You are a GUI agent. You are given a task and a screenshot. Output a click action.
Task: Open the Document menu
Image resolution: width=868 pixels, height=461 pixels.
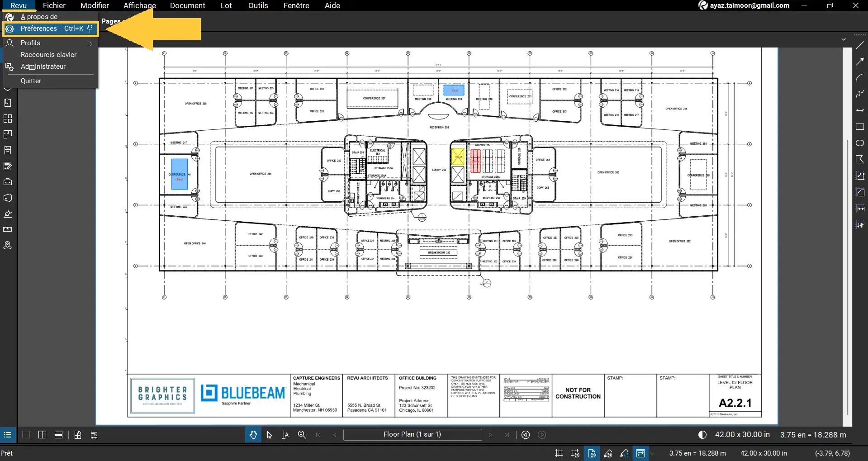pyautogui.click(x=187, y=5)
